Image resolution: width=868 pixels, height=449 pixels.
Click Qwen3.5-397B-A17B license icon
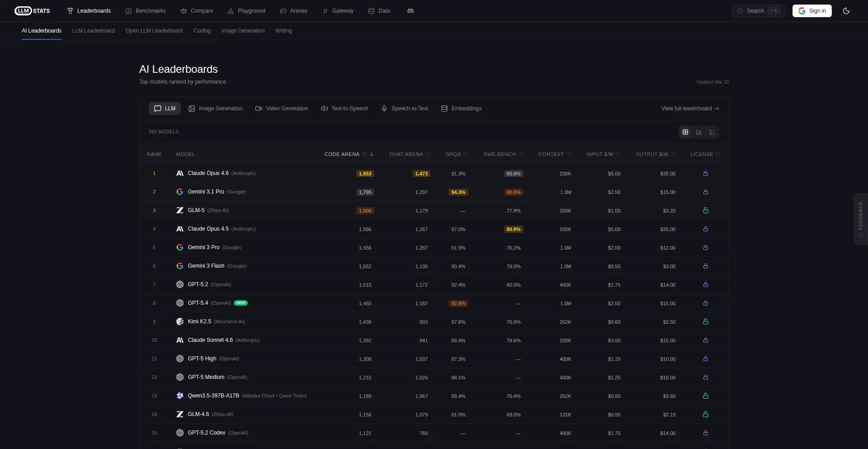tap(706, 396)
